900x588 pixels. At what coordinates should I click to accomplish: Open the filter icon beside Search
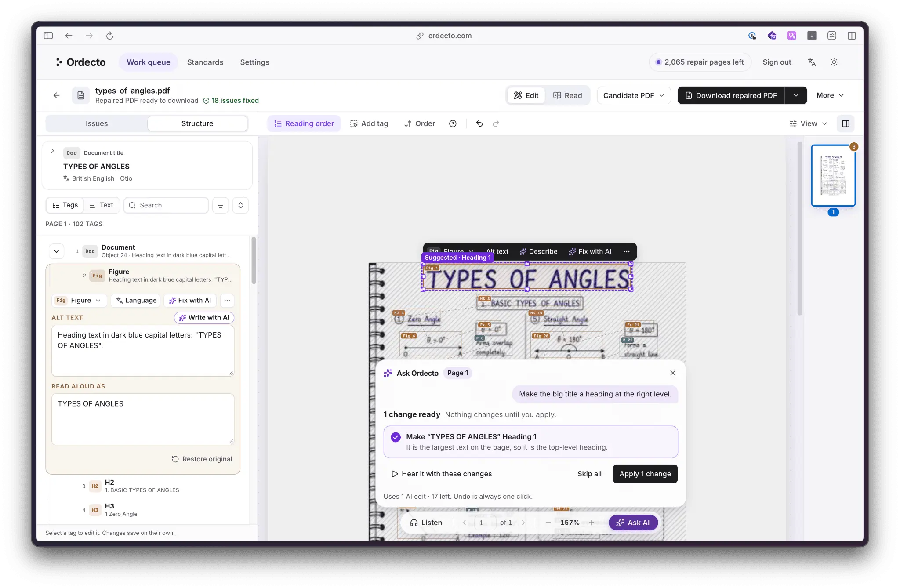click(221, 205)
